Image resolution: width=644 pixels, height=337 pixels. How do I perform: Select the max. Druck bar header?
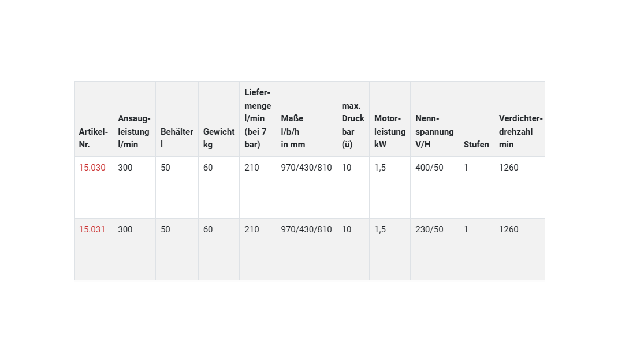[x=353, y=125]
